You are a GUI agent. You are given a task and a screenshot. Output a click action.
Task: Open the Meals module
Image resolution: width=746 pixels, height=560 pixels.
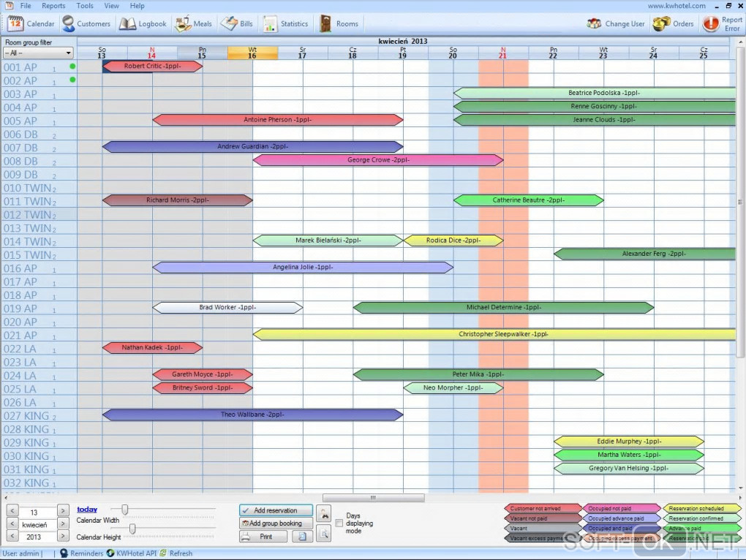click(x=193, y=24)
